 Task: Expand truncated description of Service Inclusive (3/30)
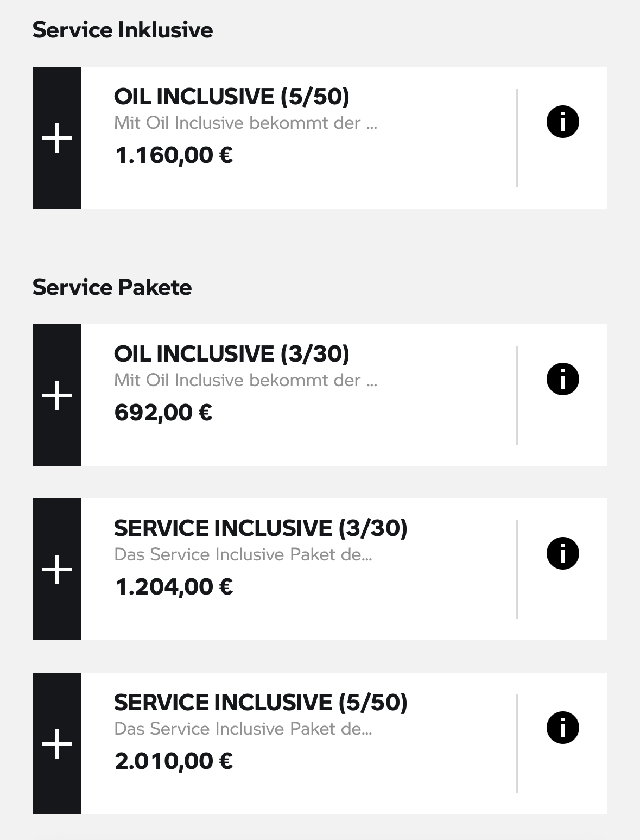click(243, 555)
